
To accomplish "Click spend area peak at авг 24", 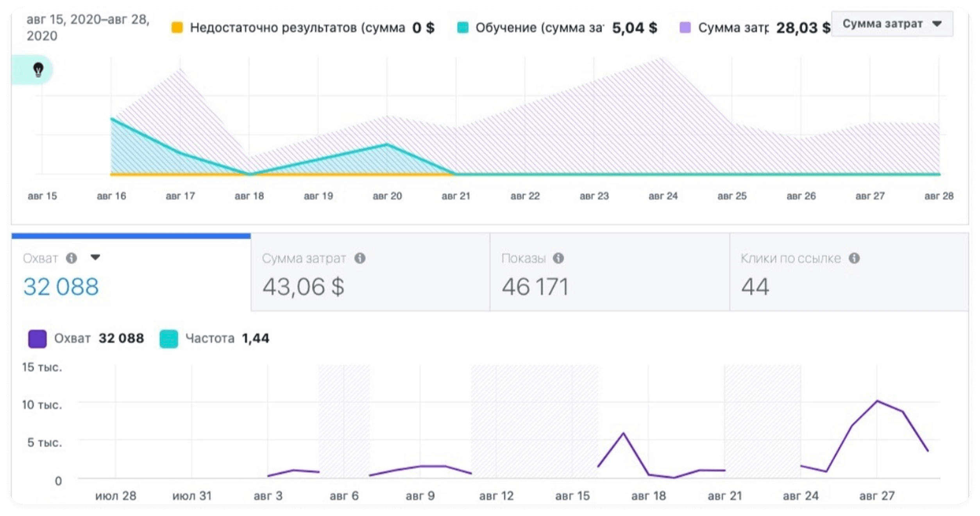I will point(662,59).
